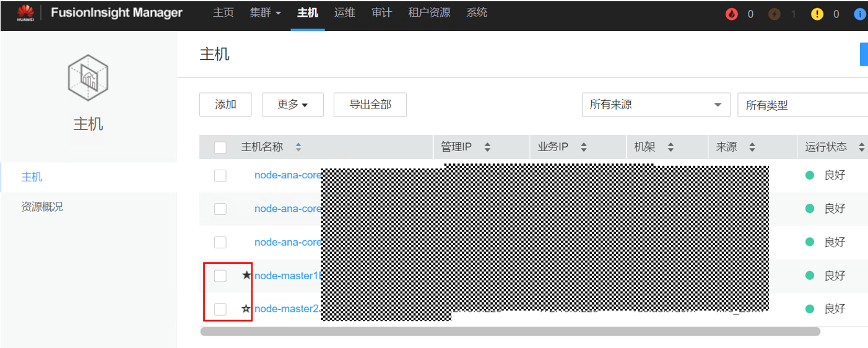This screenshot has height=348, width=868.
Task: Open the node-master1 host link
Action: tap(289, 276)
